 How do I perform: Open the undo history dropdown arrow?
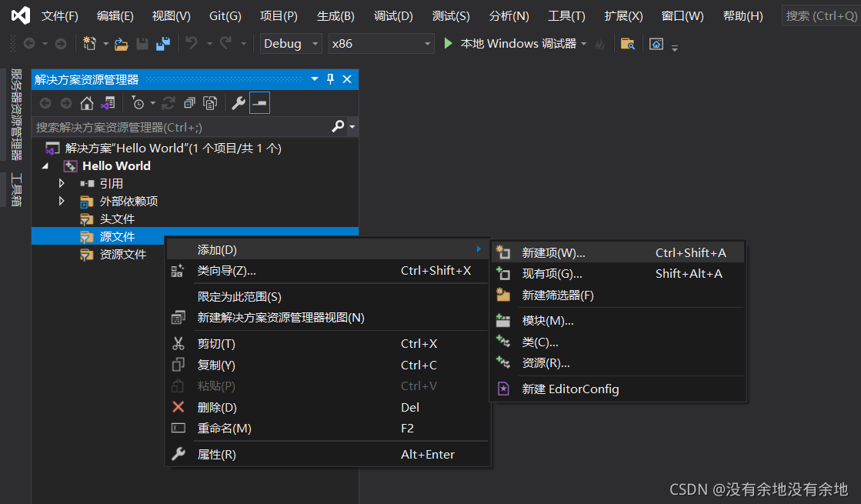[209, 44]
